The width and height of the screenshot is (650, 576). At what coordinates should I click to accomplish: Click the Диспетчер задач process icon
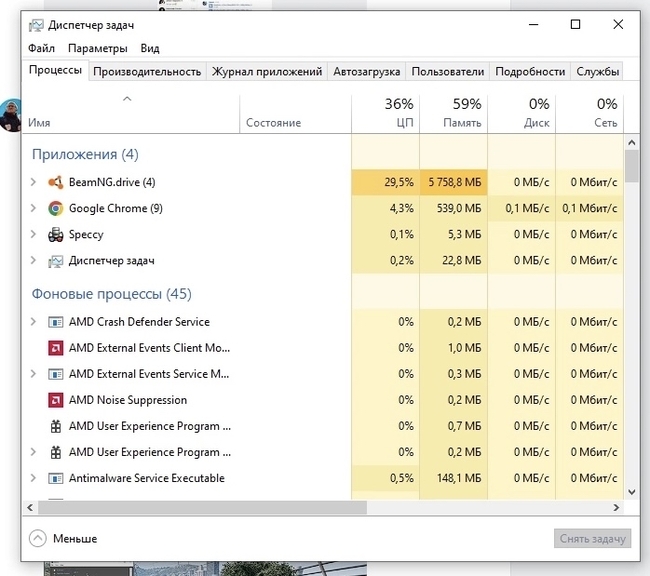click(x=56, y=260)
